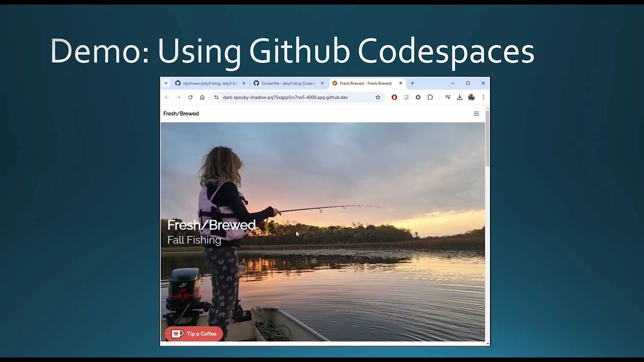Open the dark circle extension icon

[x=418, y=97]
